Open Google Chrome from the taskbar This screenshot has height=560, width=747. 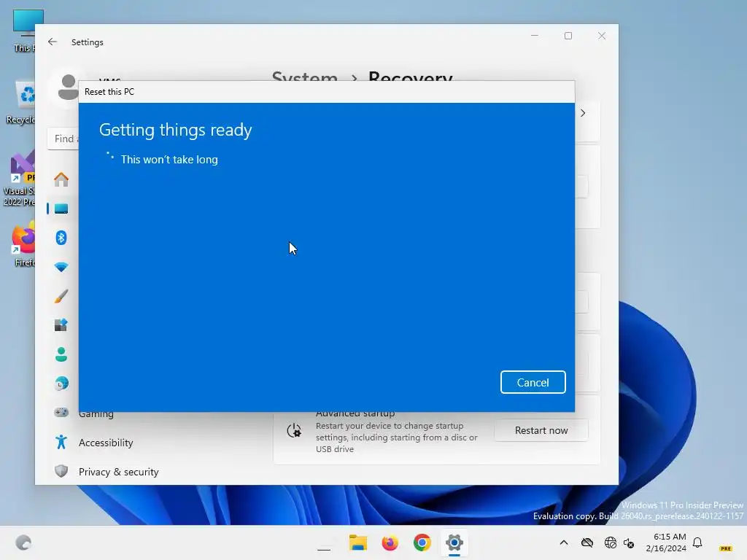click(x=422, y=542)
